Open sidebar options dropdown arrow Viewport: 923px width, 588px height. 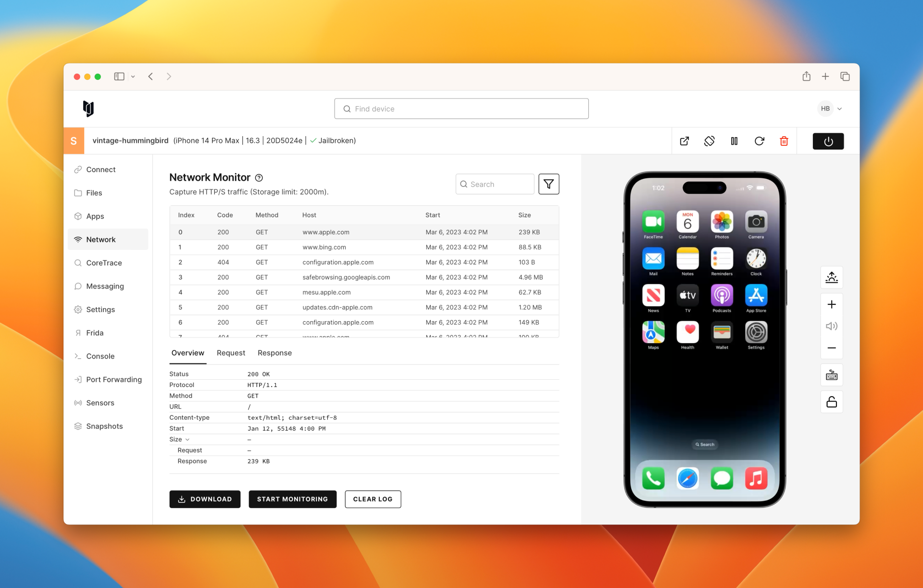click(133, 76)
